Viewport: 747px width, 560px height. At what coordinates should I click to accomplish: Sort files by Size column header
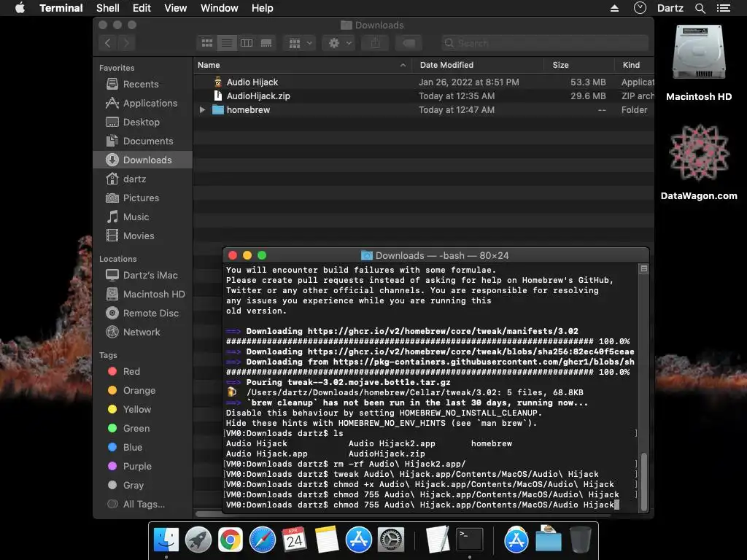click(578, 65)
